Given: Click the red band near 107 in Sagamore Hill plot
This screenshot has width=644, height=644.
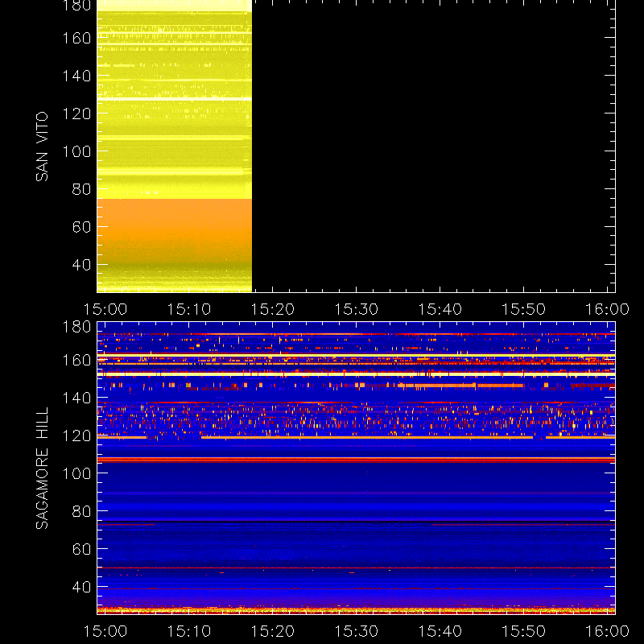Looking at the screenshot, I should tap(356, 460).
